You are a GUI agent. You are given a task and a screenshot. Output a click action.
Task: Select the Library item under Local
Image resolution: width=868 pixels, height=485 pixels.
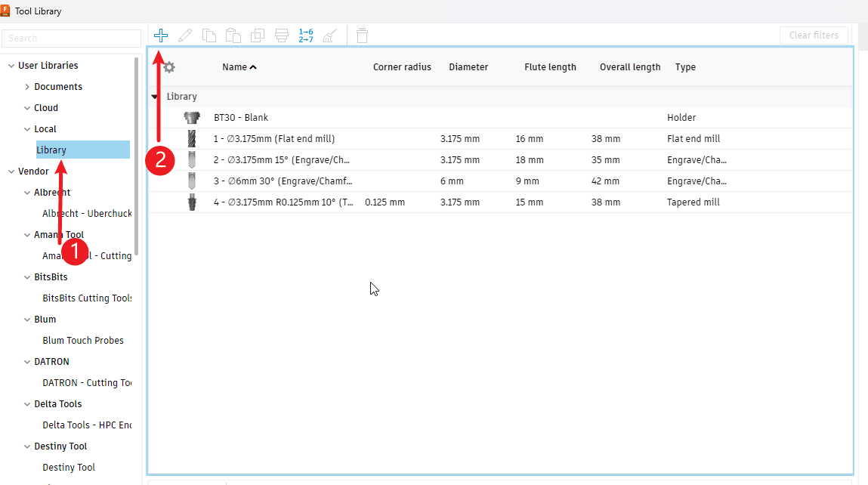pyautogui.click(x=51, y=150)
